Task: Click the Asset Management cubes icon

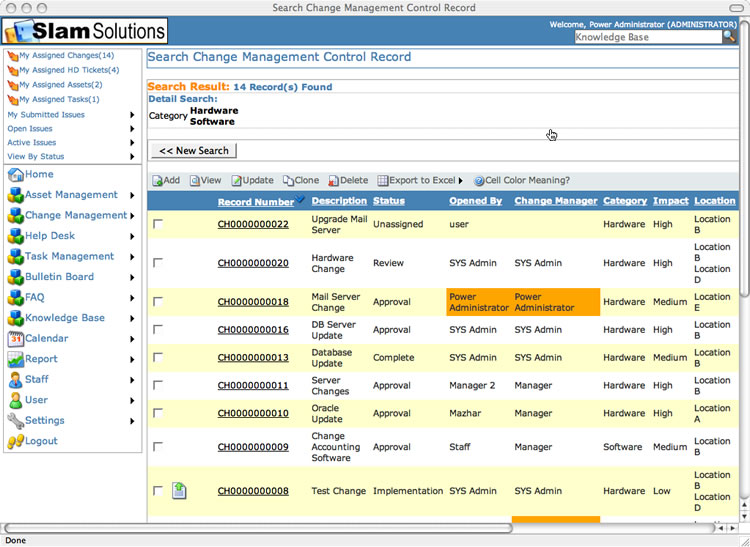Action: (15, 195)
